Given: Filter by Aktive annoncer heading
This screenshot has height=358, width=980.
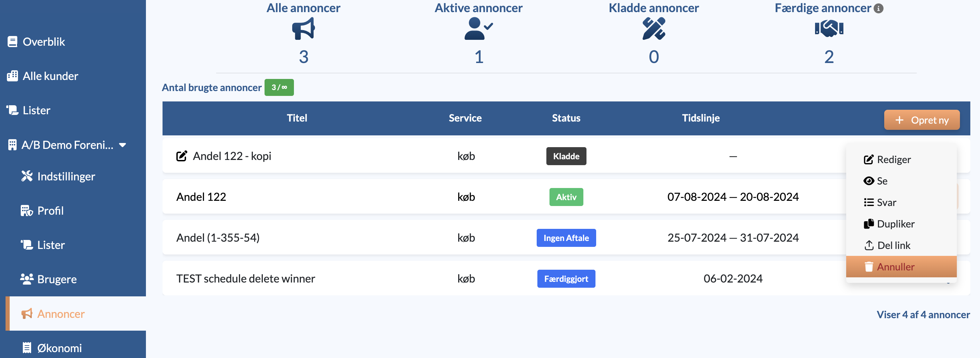Looking at the screenshot, I should click(x=479, y=8).
